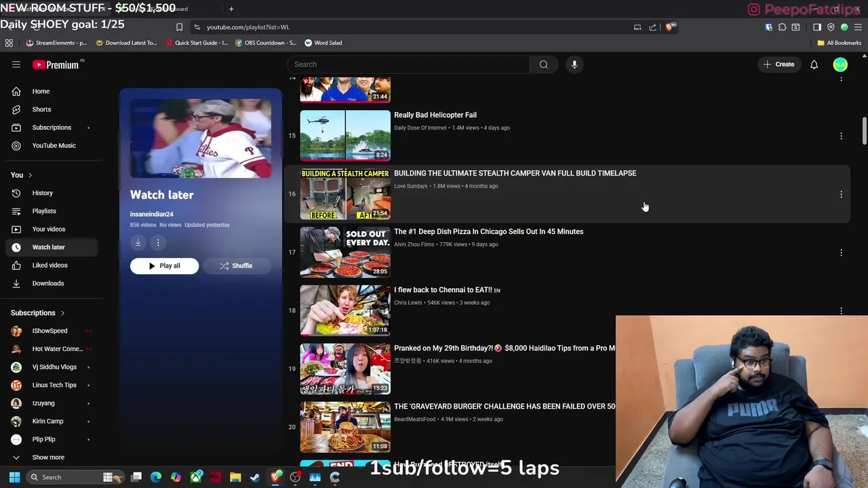Click the YouTube Premium logo

pos(56,64)
